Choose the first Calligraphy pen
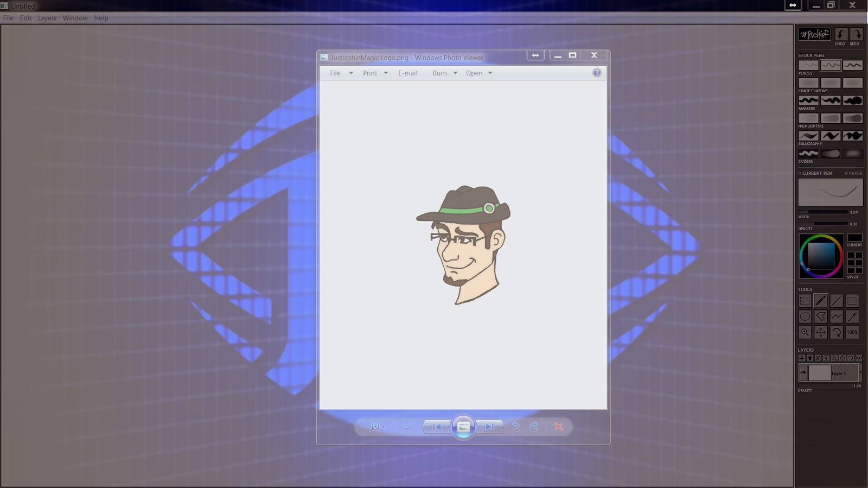Image resolution: width=868 pixels, height=488 pixels. tap(808, 136)
